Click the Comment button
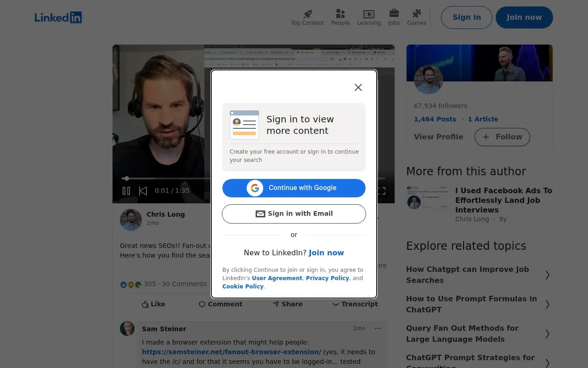Screen dimensions: 588x368 click(x=220, y=304)
